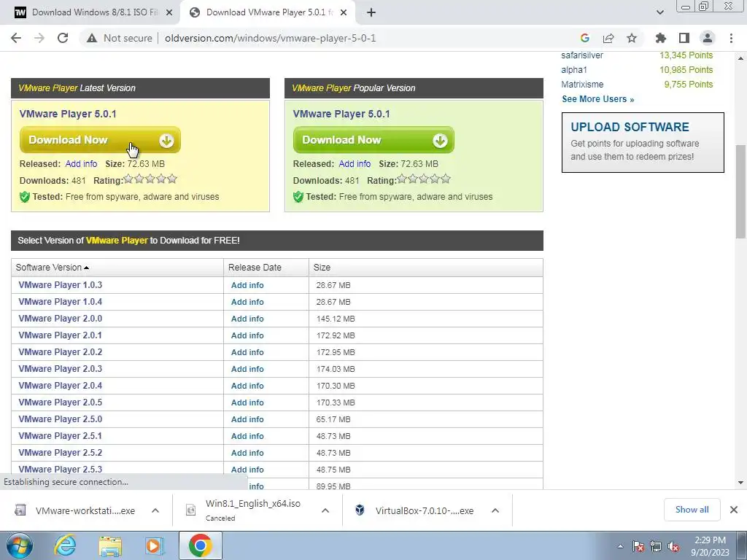747x560 pixels.
Task: Open VirtualBox-7.0.10 exe download item
Action: click(414, 510)
